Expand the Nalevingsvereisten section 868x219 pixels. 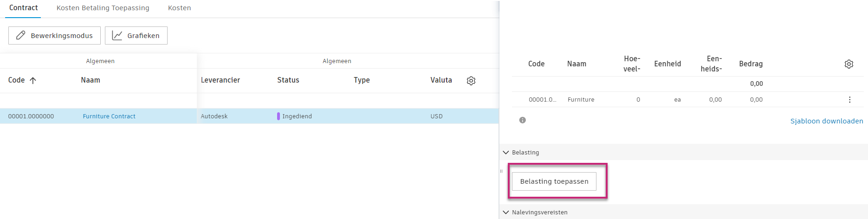506,213
